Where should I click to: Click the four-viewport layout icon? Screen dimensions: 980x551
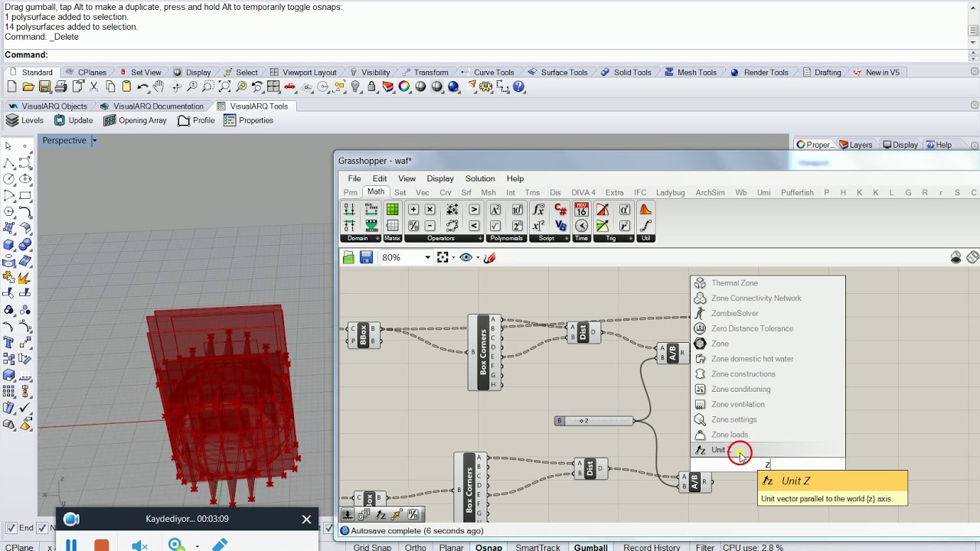[x=273, y=87]
